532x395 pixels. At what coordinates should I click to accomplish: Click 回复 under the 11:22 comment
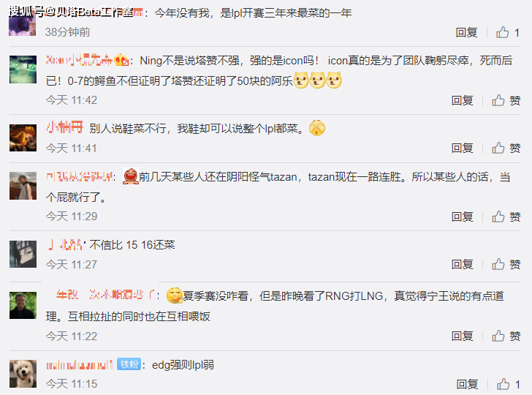click(x=462, y=336)
